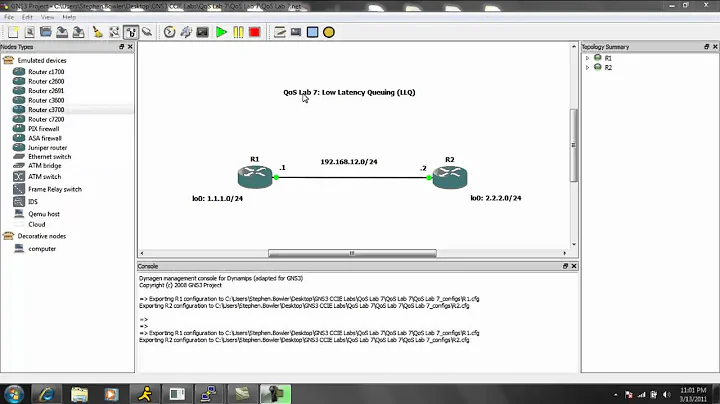Float the Topology Summary panel
The image size is (720, 404).
(x=707, y=47)
